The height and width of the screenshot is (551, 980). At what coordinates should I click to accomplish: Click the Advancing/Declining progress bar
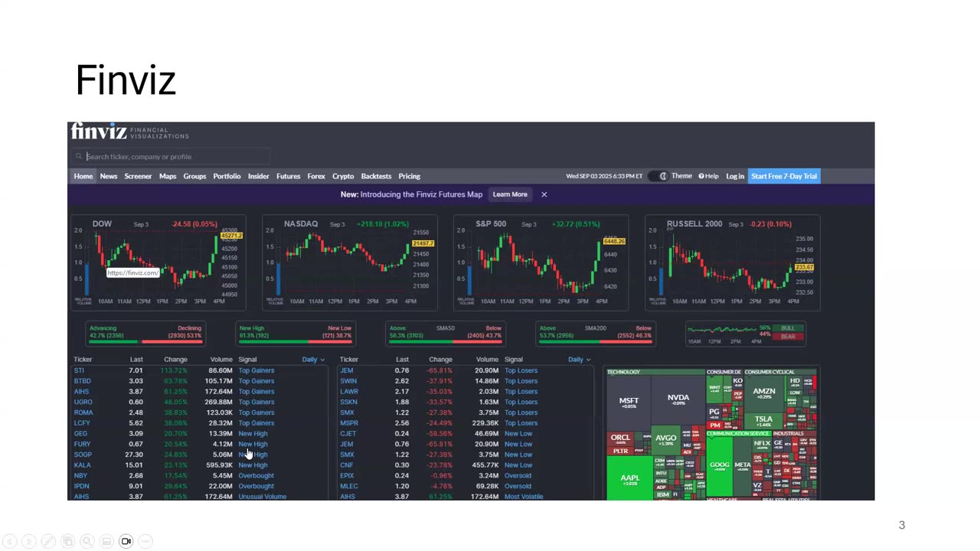[145, 341]
